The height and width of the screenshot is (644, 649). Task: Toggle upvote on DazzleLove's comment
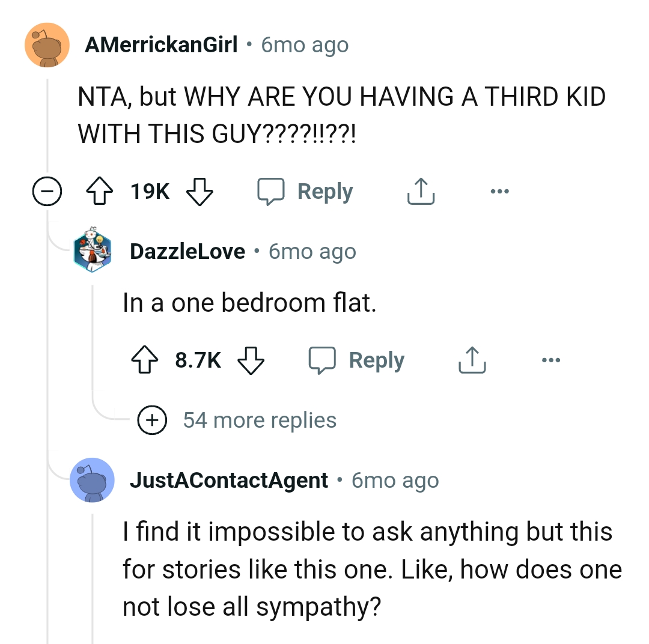pyautogui.click(x=144, y=359)
